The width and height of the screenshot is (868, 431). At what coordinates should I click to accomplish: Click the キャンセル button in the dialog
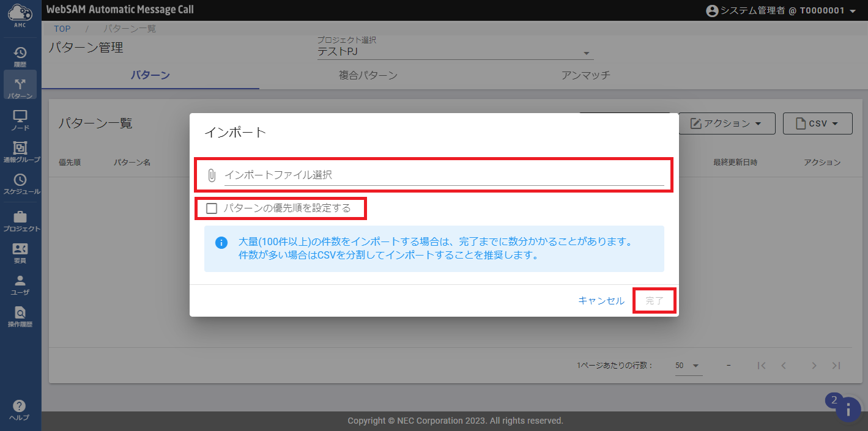pos(601,301)
